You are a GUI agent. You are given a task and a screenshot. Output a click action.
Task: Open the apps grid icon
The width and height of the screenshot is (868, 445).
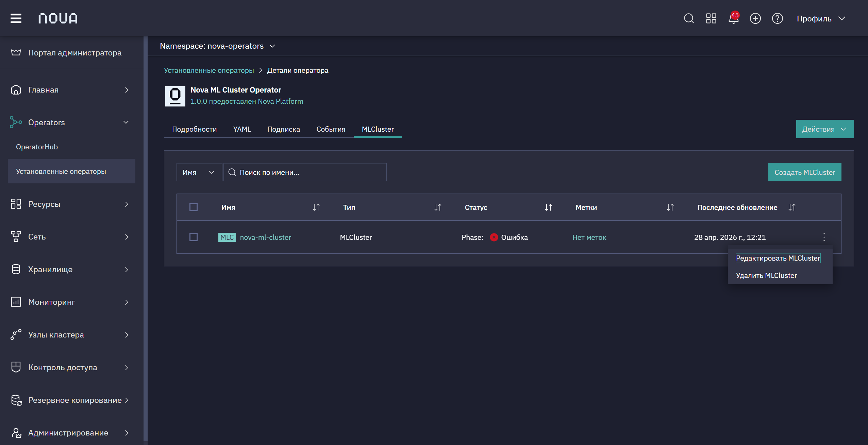(x=711, y=18)
